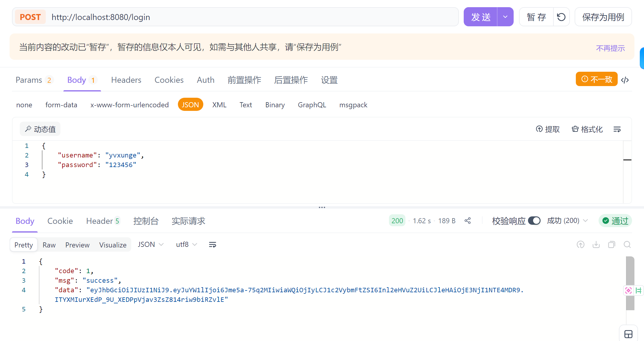644x341 pixels.
Task: Click the 动态值 dynamic value button
Action: [40, 129]
